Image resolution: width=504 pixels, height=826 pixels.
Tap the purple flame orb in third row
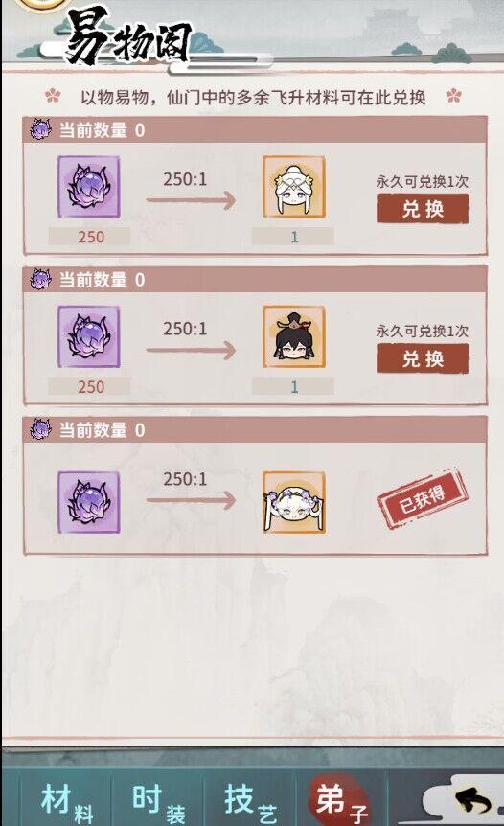(x=88, y=502)
